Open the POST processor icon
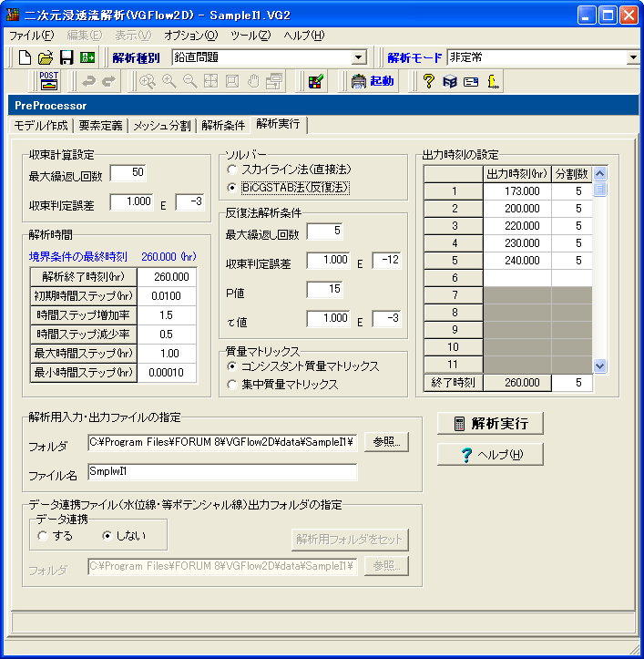644x659 pixels. pyautogui.click(x=48, y=81)
